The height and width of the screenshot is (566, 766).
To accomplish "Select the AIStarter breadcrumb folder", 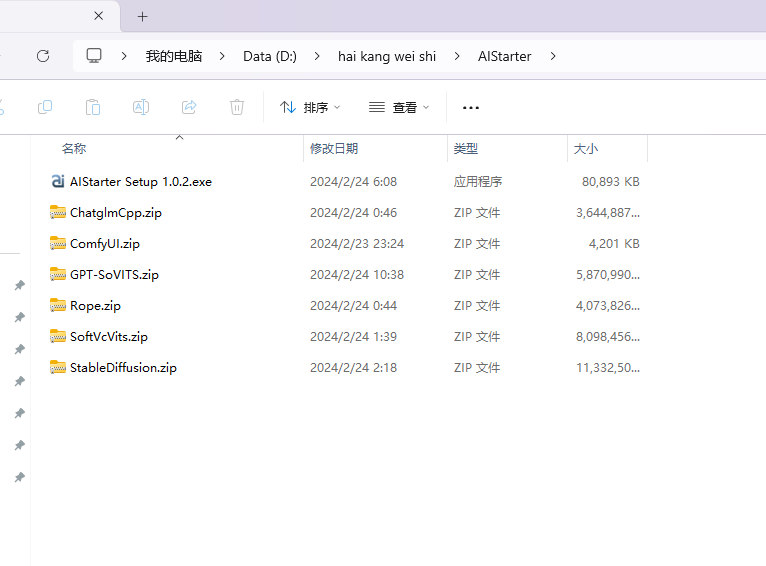I will (505, 56).
